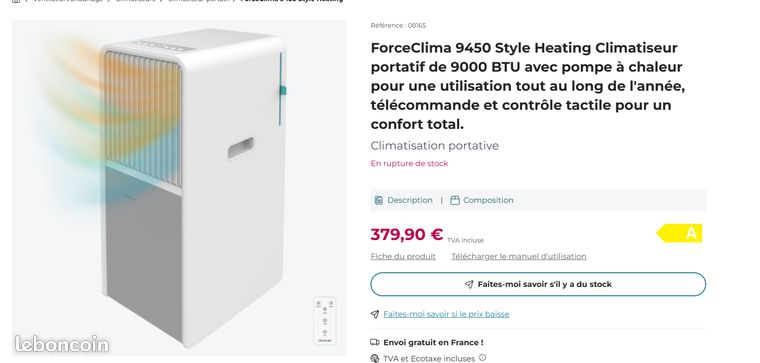Open the Fiche du produit link
Screen dimensions: 760x363
403,256
